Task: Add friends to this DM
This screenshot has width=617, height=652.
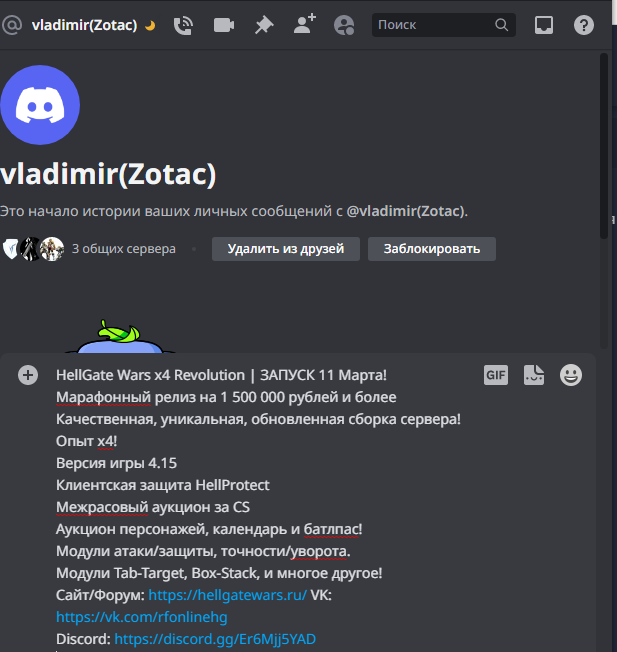Action: [x=305, y=24]
